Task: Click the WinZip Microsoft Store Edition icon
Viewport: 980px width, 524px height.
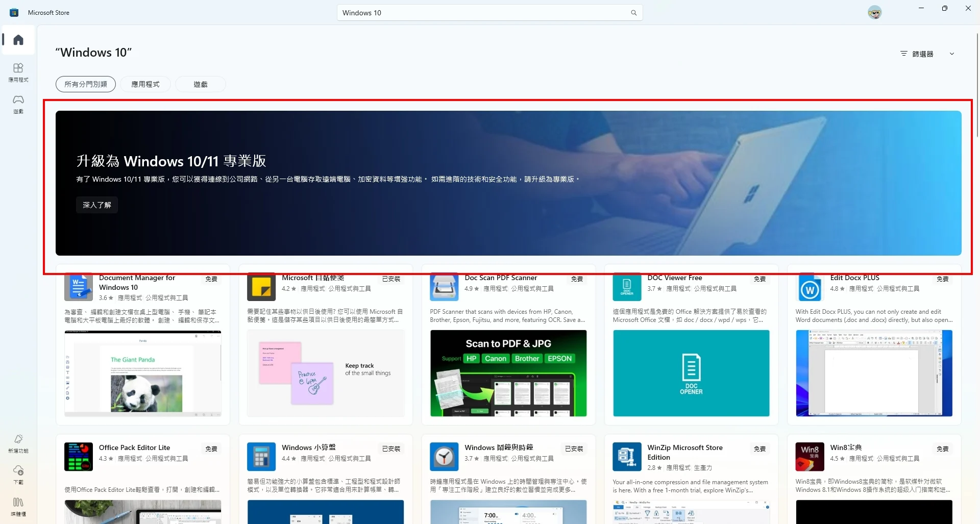Action: pyautogui.click(x=627, y=457)
